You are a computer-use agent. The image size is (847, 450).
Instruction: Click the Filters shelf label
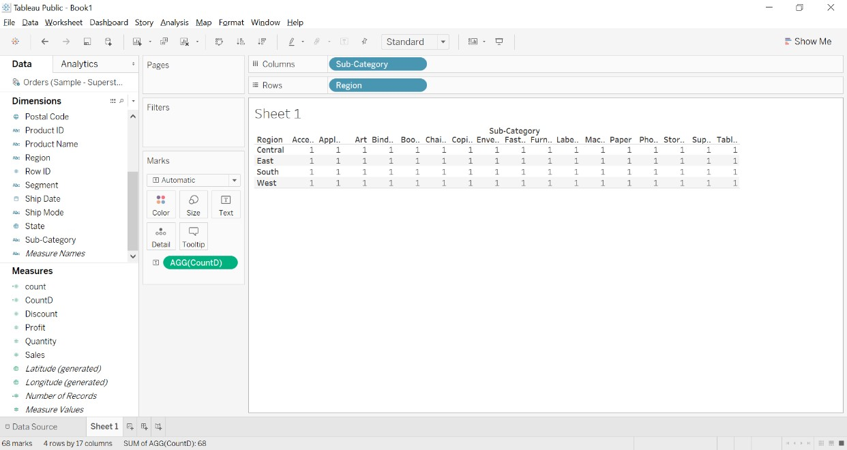point(158,108)
